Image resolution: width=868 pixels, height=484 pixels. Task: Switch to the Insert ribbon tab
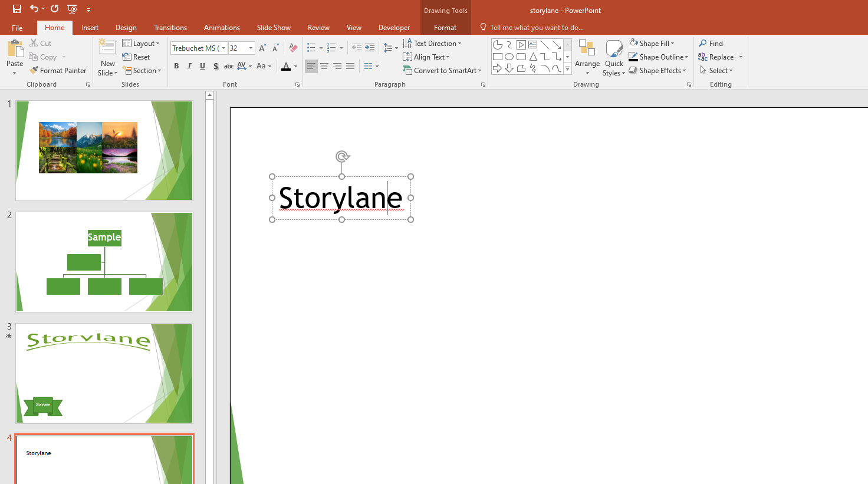click(x=90, y=28)
